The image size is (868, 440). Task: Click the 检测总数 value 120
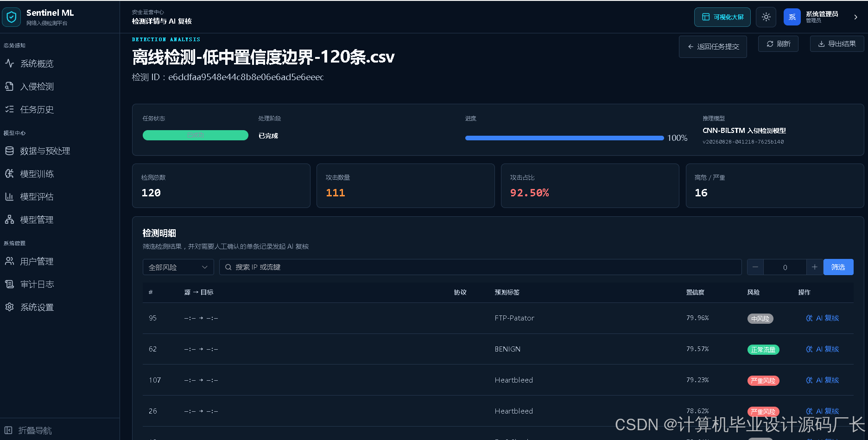point(151,193)
